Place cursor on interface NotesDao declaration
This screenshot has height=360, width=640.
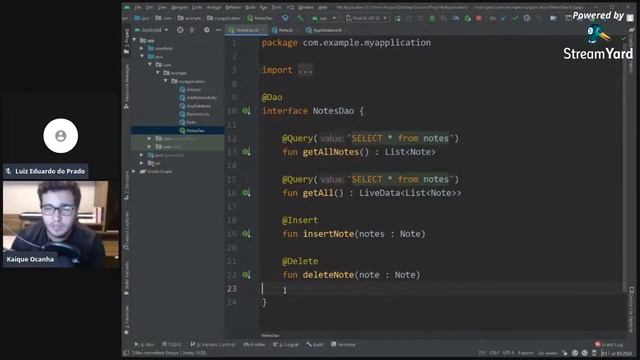coord(312,111)
